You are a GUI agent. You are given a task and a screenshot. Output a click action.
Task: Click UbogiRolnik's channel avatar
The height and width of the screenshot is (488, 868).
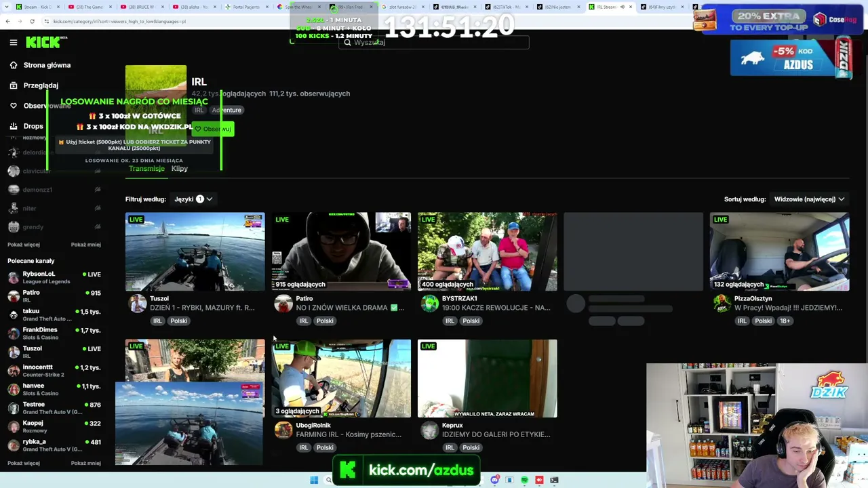coord(283,430)
